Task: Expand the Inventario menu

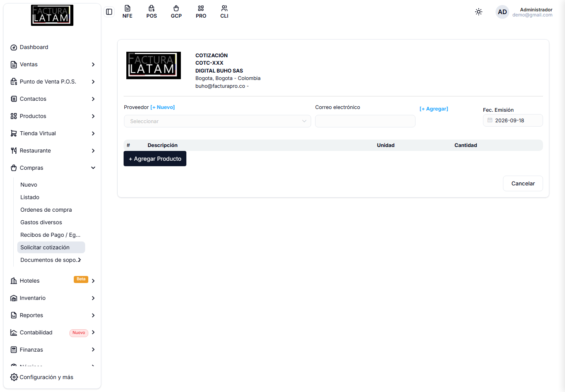Action: (52, 298)
